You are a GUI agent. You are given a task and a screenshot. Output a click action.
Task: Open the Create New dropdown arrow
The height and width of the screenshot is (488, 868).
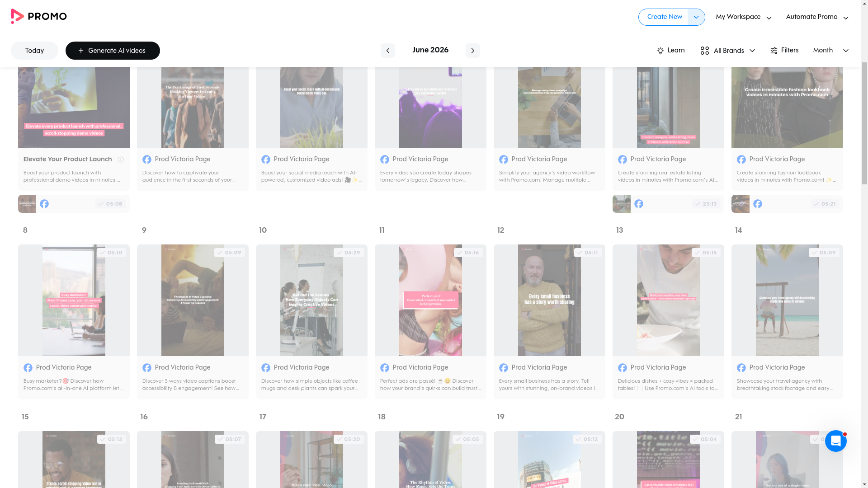click(x=696, y=17)
